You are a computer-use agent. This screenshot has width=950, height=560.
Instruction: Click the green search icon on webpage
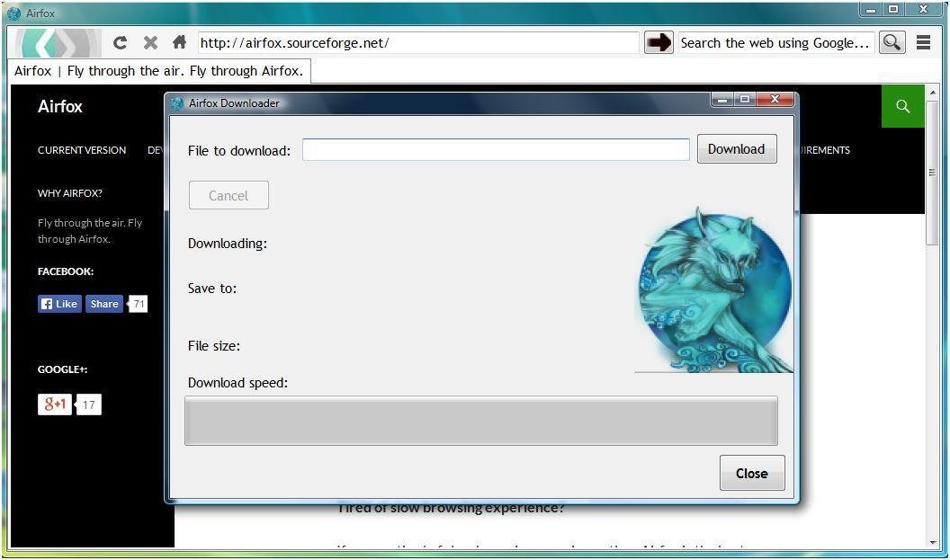[902, 106]
